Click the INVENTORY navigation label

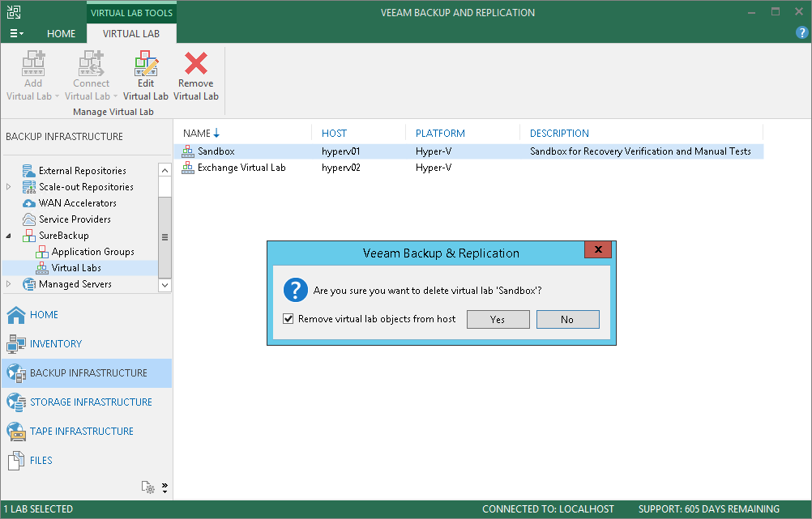tap(56, 343)
